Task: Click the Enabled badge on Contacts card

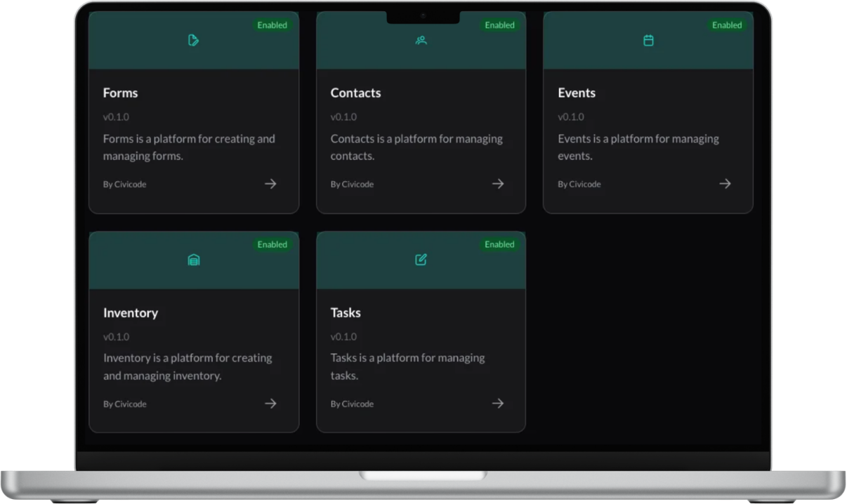Action: click(499, 25)
